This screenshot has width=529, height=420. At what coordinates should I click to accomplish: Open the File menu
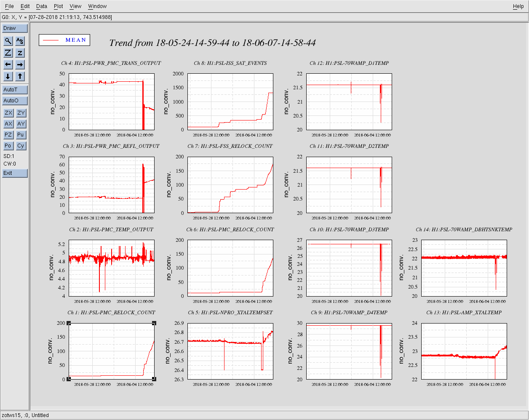(x=9, y=6)
